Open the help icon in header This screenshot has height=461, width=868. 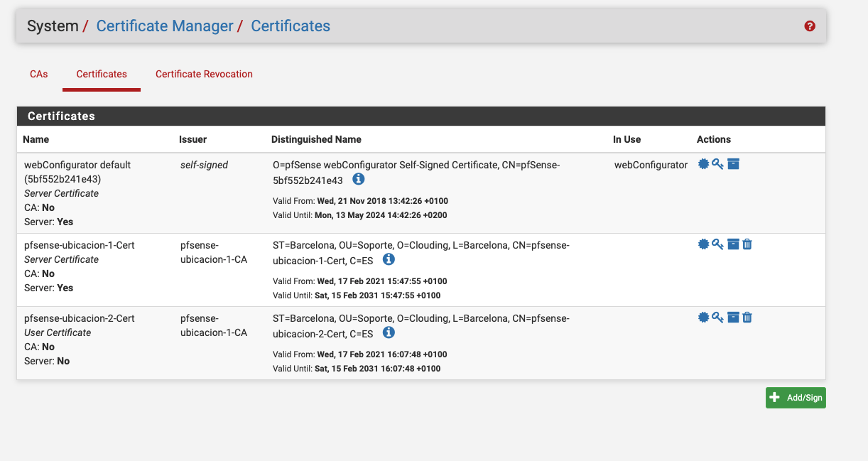coord(810,26)
